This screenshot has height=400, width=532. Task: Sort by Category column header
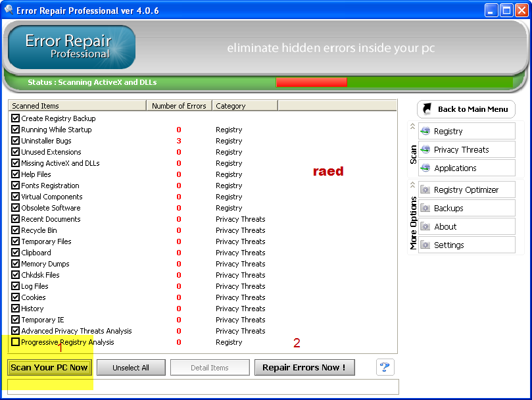245,106
